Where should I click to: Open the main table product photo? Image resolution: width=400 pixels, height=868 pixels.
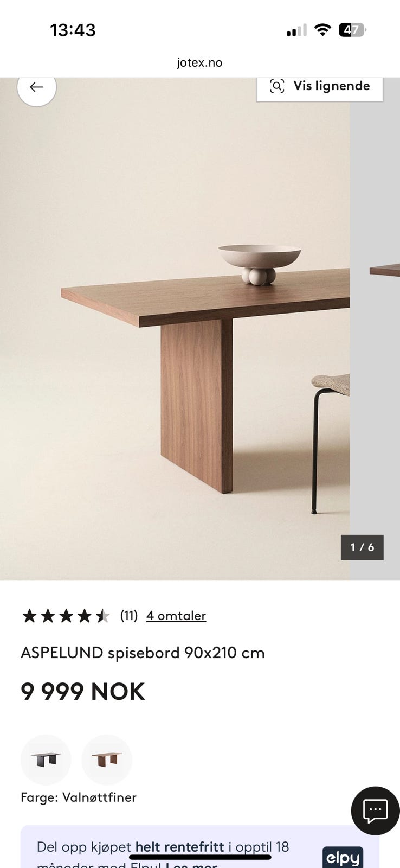coord(175,329)
